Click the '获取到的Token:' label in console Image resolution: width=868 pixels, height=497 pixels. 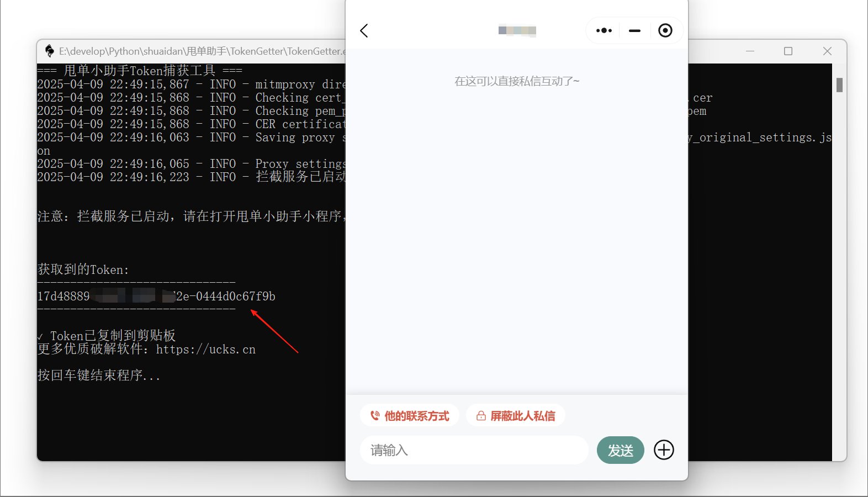tap(83, 269)
